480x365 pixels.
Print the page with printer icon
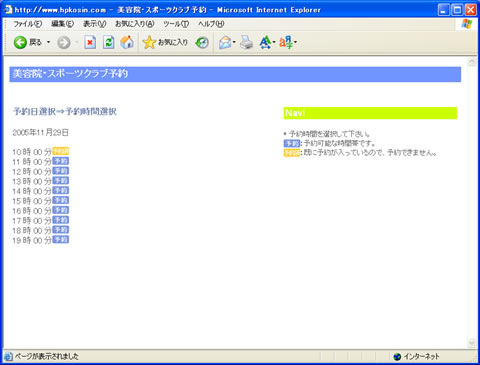[247, 42]
